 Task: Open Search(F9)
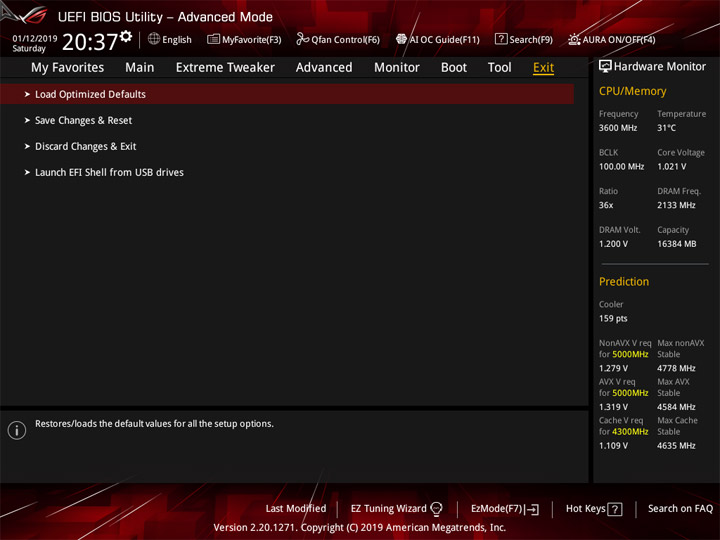click(x=531, y=39)
